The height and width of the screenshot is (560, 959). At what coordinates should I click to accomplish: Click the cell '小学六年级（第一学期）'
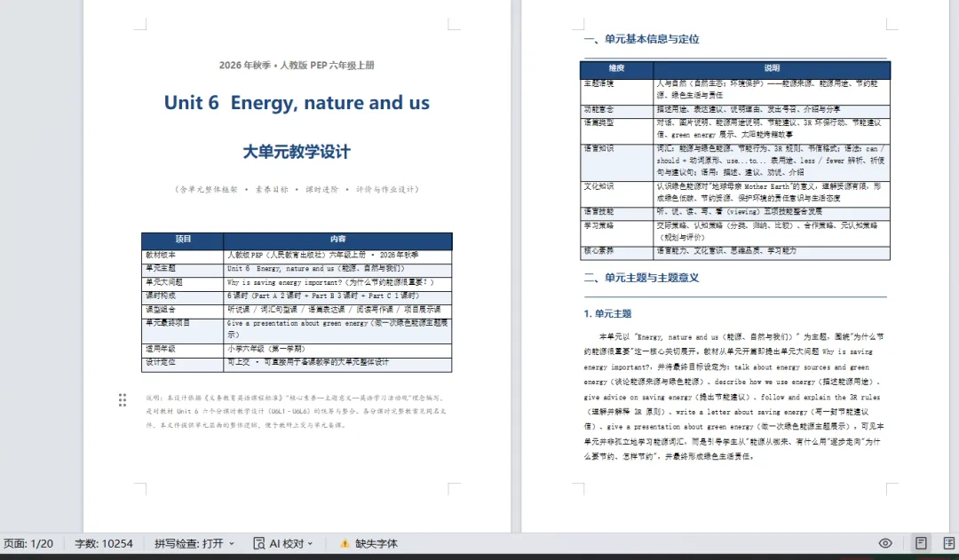(338, 349)
